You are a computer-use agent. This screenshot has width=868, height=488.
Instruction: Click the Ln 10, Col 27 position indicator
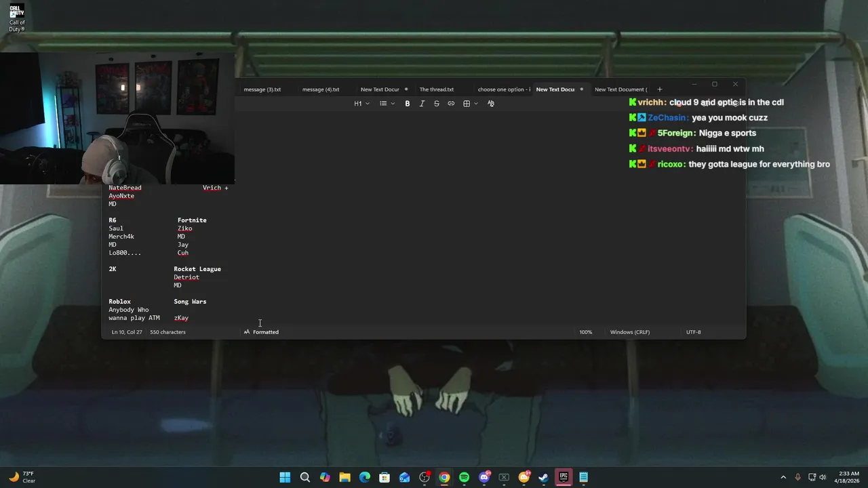(x=127, y=332)
